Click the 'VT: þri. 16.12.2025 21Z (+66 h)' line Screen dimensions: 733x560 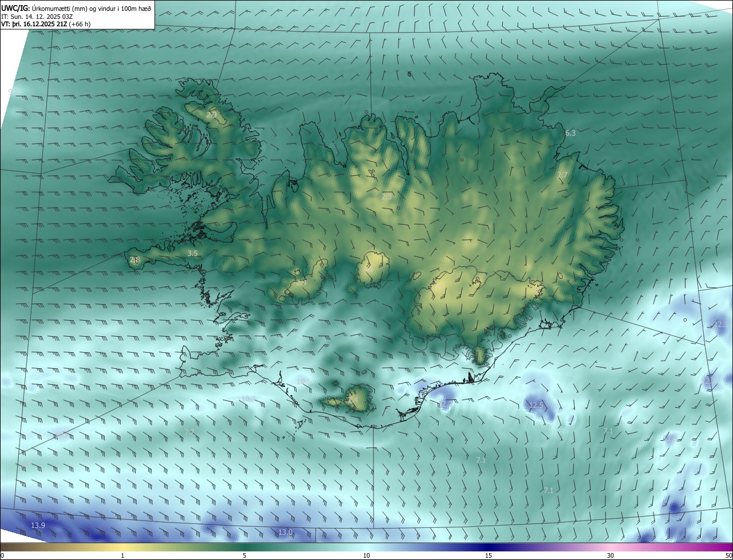[x=46, y=23]
